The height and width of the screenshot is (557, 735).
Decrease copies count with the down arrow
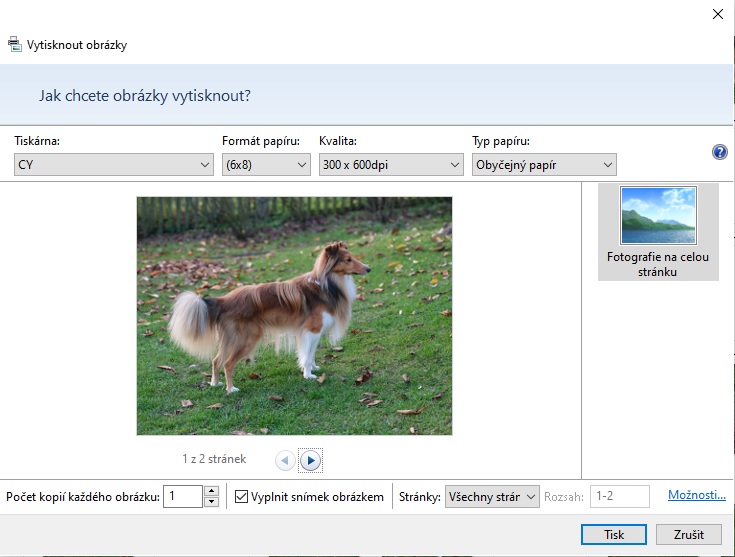(x=211, y=501)
